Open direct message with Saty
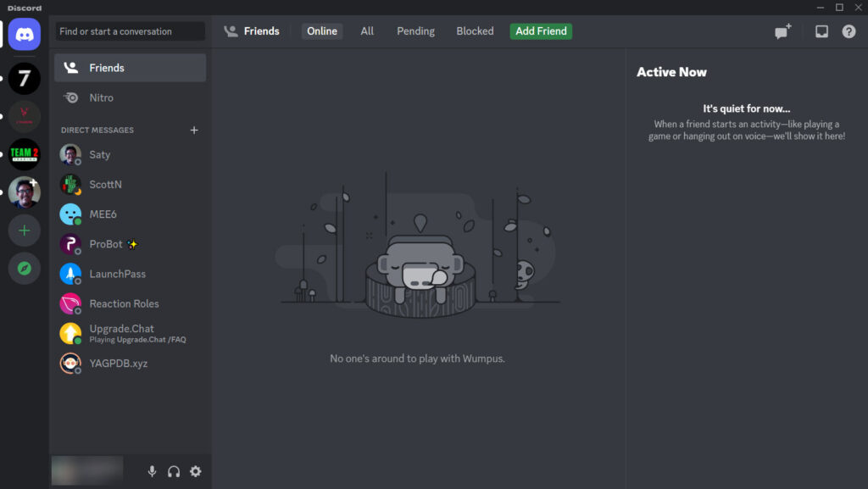The height and width of the screenshot is (489, 868). point(130,154)
